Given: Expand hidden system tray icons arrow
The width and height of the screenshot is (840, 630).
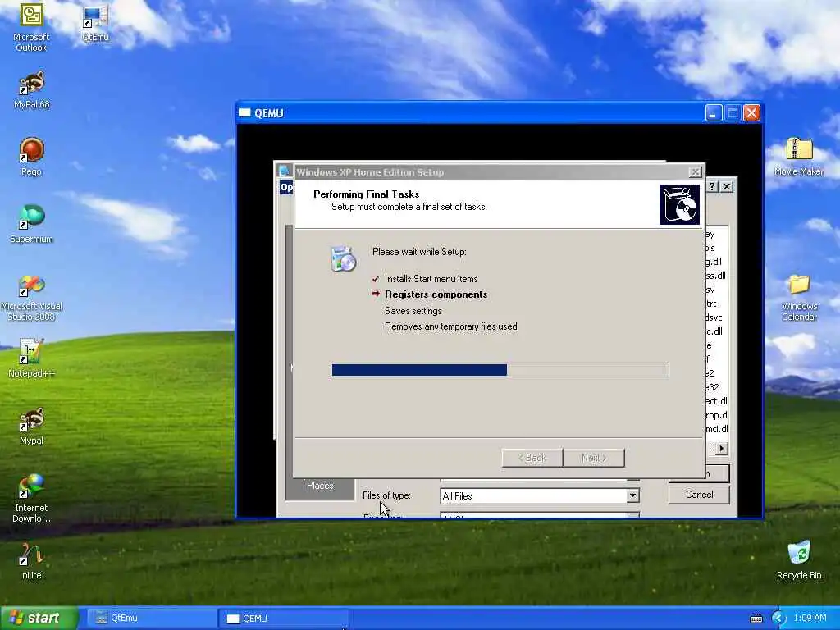Looking at the screenshot, I should (778, 619).
